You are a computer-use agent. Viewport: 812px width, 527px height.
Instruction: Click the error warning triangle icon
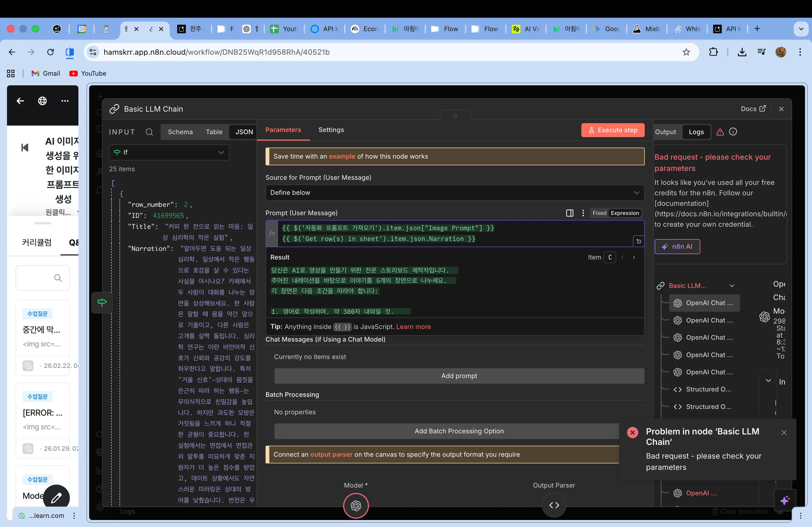[x=720, y=132]
